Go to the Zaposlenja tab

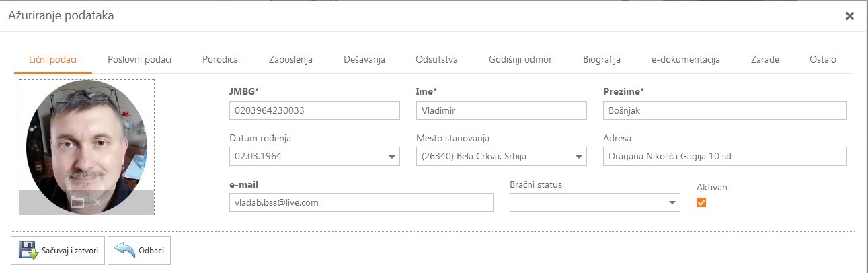pos(290,59)
